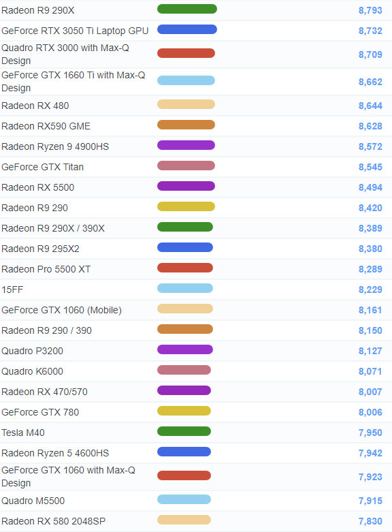Image resolution: width=392 pixels, height=532 pixels.
Task: Click the score 7,950
Action: pos(370,433)
